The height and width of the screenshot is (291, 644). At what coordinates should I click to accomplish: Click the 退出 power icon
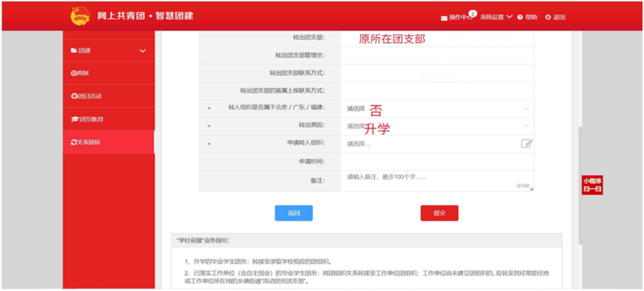click(x=548, y=17)
